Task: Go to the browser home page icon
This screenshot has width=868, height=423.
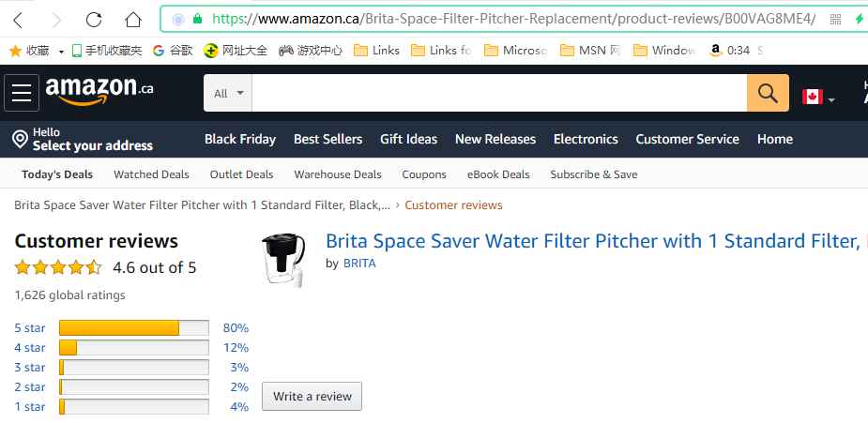Action: point(133,19)
